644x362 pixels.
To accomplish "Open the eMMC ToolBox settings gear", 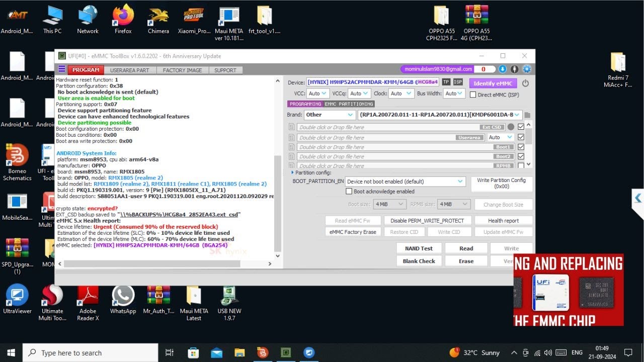I will coord(527,69).
